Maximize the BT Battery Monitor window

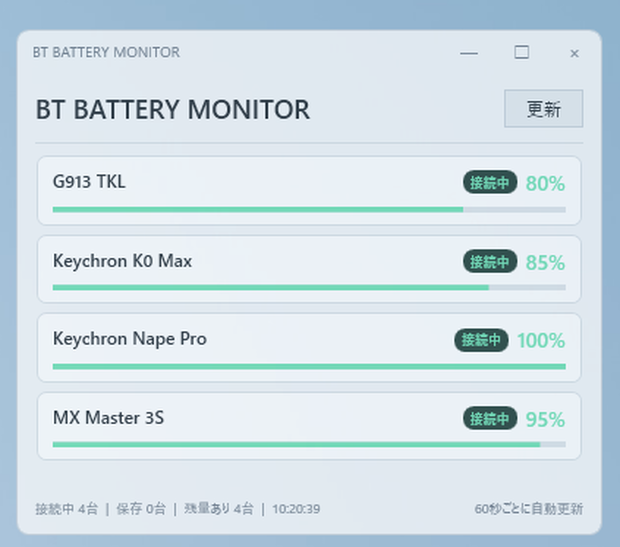click(522, 52)
